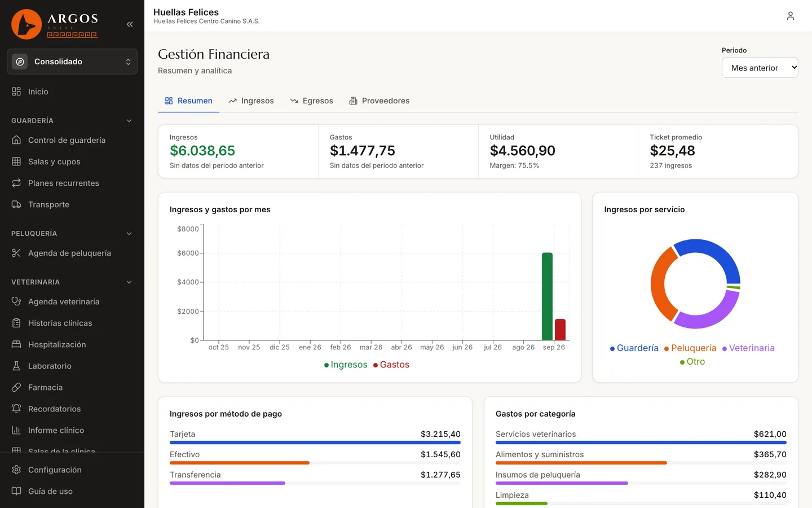
Task: Toggle Veterinaria legend in donut chart
Action: click(x=748, y=348)
